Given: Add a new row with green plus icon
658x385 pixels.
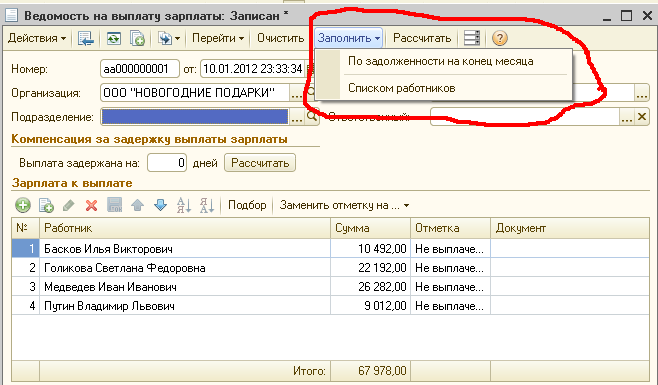Looking at the screenshot, I should (x=23, y=205).
